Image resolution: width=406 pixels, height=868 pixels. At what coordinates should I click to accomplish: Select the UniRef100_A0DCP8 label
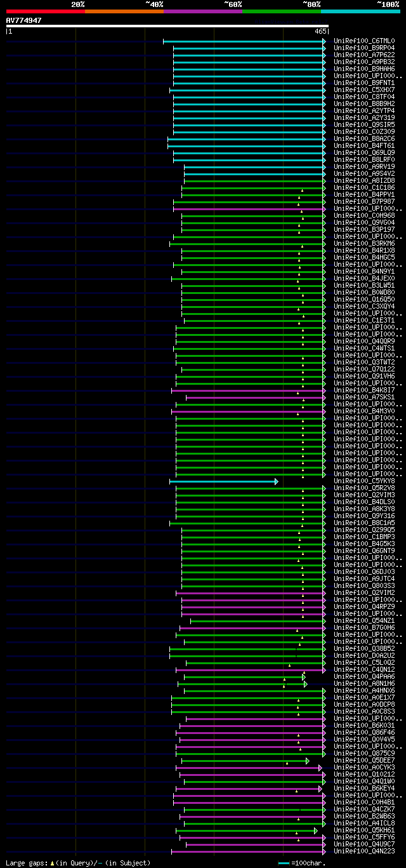[364, 705]
